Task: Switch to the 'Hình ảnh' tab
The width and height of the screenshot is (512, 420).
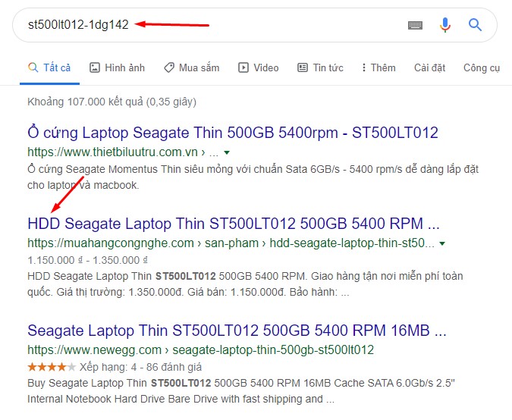Action: click(117, 68)
